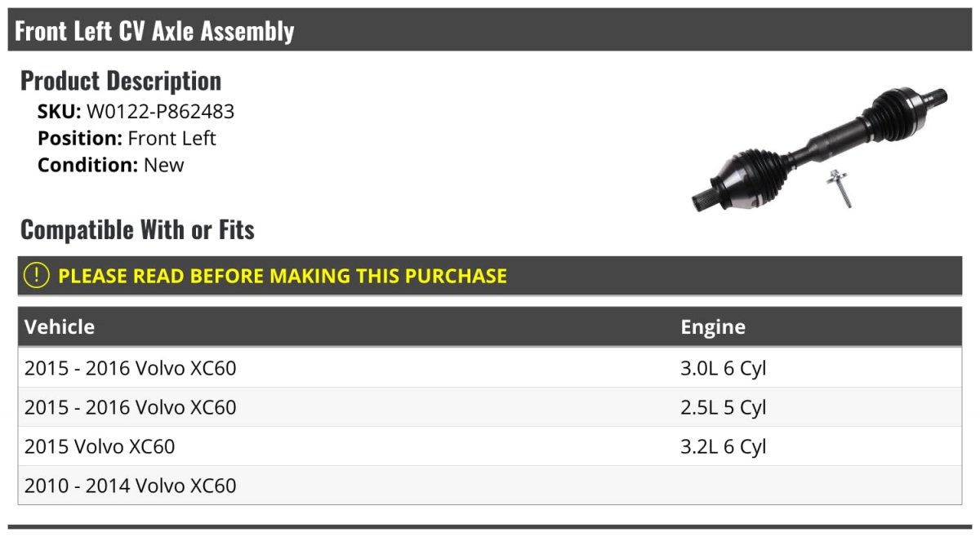Click the 3.0L 6 Cyl engine cell
980x537 pixels.
coord(724,369)
